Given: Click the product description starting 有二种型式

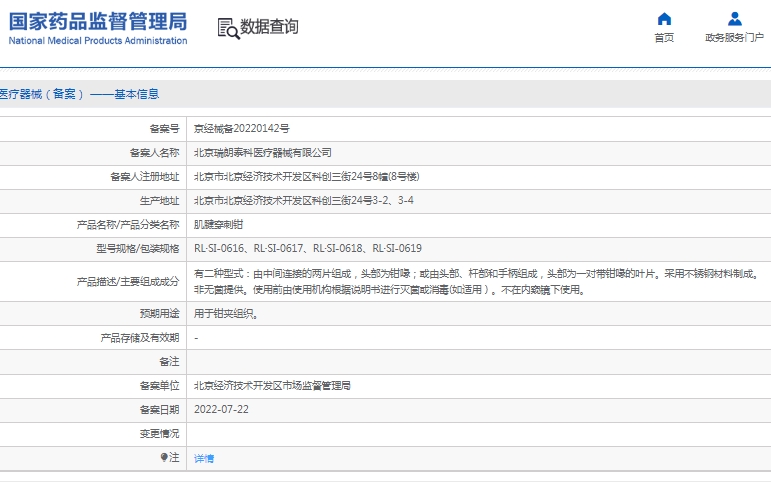Looking at the screenshot, I should [477, 282].
